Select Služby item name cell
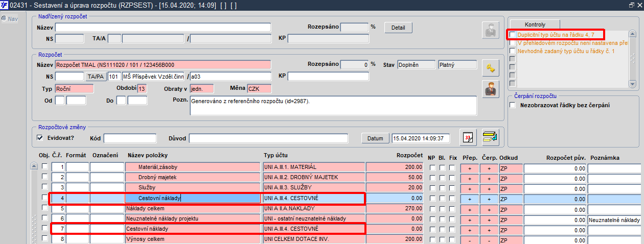This screenshot has width=644, height=244. pyautogui.click(x=193, y=188)
